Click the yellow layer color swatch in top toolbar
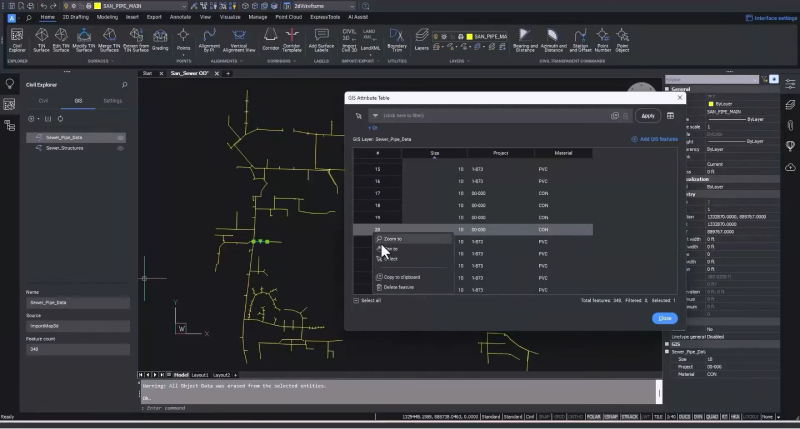Image resolution: width=800 pixels, height=429 pixels. point(97,6)
